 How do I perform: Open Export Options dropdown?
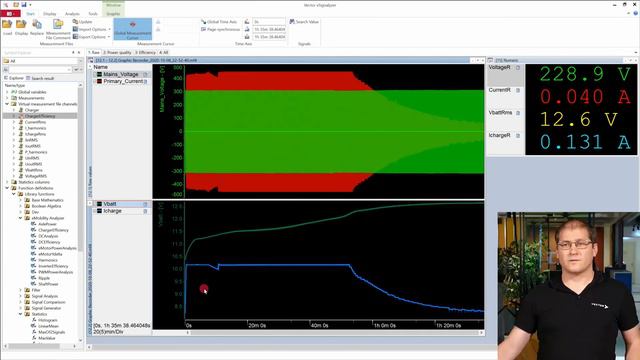(91, 37)
